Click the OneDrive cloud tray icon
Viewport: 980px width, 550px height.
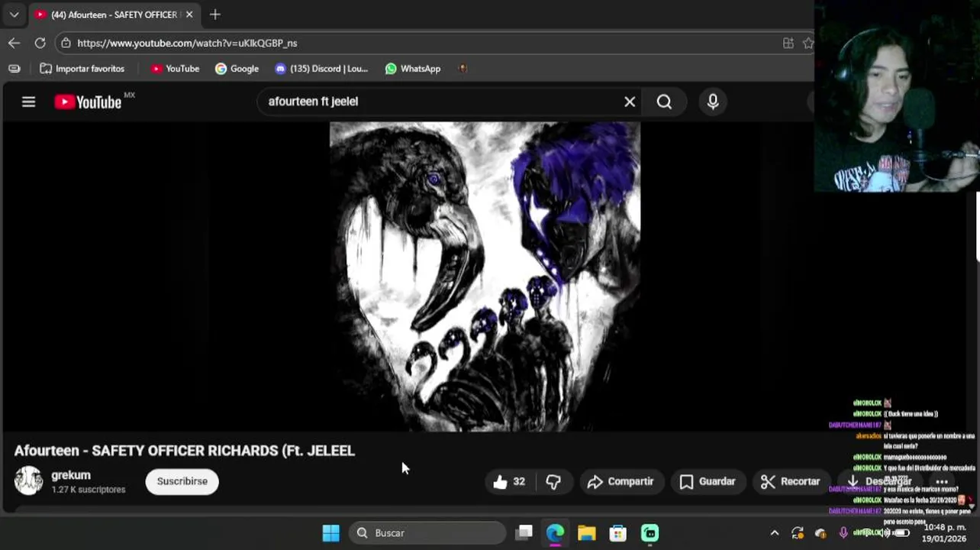click(x=820, y=533)
